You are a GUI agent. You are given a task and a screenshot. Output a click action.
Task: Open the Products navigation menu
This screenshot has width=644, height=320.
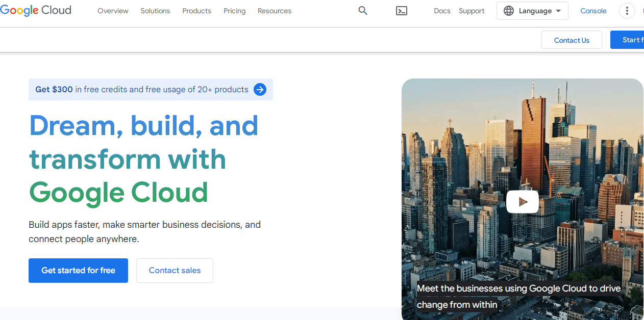pyautogui.click(x=196, y=11)
